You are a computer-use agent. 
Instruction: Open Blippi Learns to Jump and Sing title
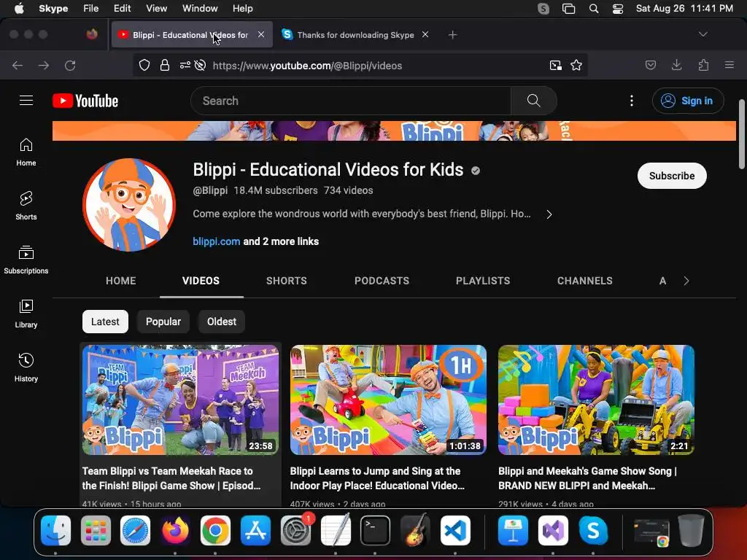pyautogui.click(x=377, y=478)
